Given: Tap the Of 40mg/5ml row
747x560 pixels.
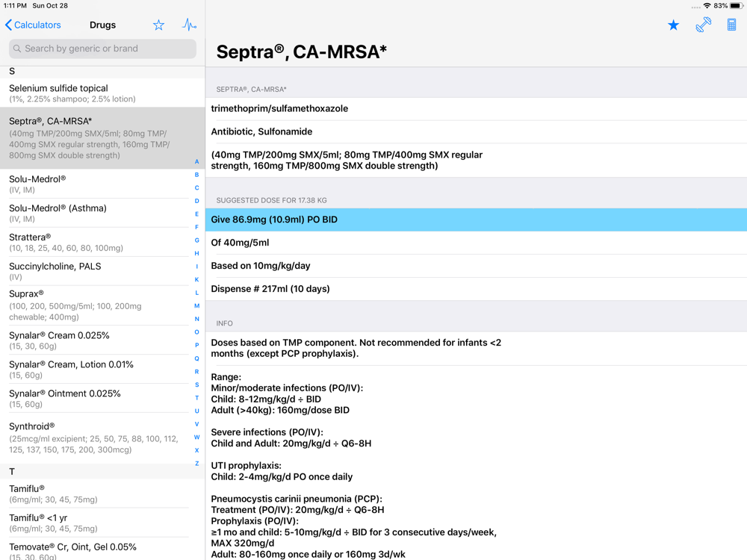Looking at the screenshot, I should (x=476, y=243).
